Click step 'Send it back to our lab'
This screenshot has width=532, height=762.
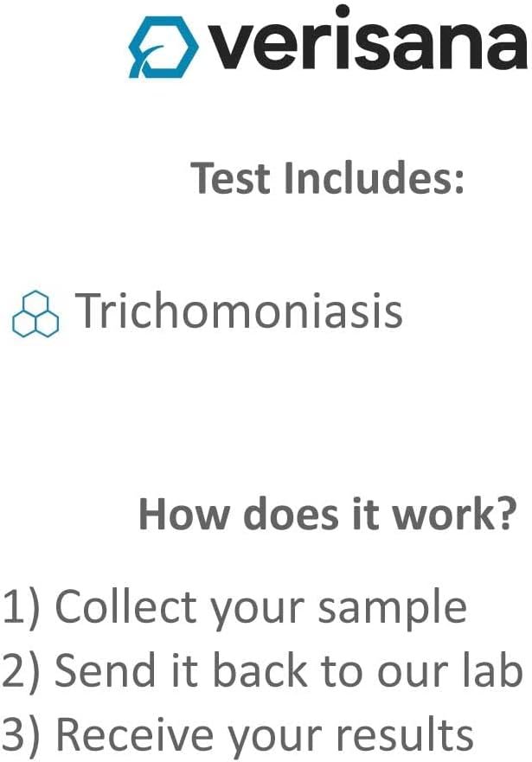click(289, 669)
